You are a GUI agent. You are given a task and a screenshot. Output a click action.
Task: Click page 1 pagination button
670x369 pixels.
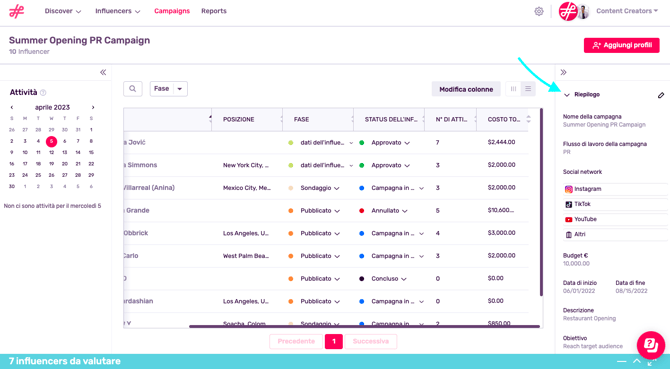point(334,341)
